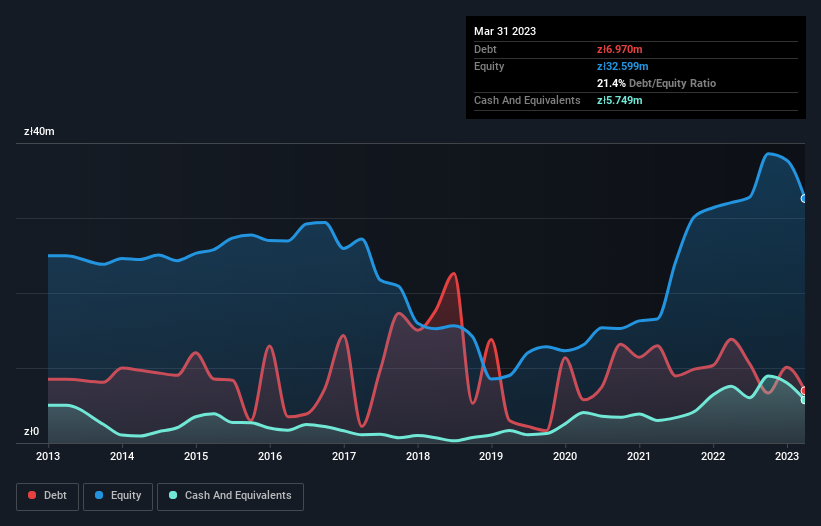Click the 2014 x-axis label
Image resolution: width=821 pixels, height=526 pixels.
tap(122, 456)
